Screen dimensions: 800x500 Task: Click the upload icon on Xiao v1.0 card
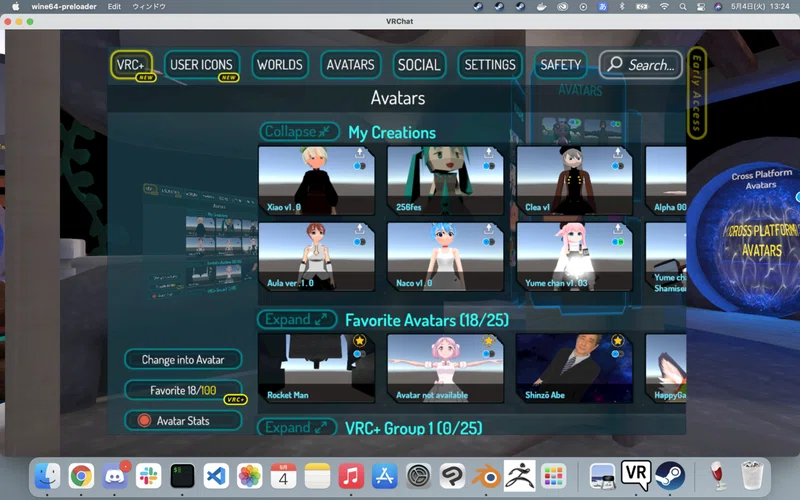360,152
